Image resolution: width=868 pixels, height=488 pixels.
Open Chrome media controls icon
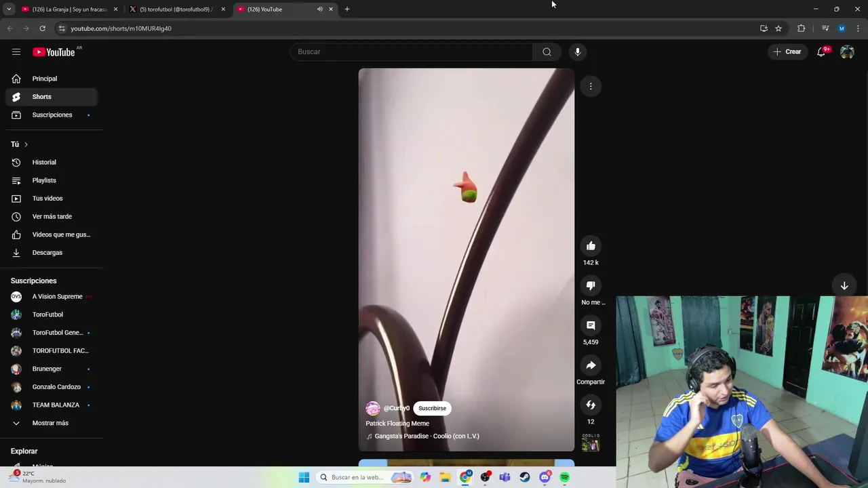click(x=825, y=28)
